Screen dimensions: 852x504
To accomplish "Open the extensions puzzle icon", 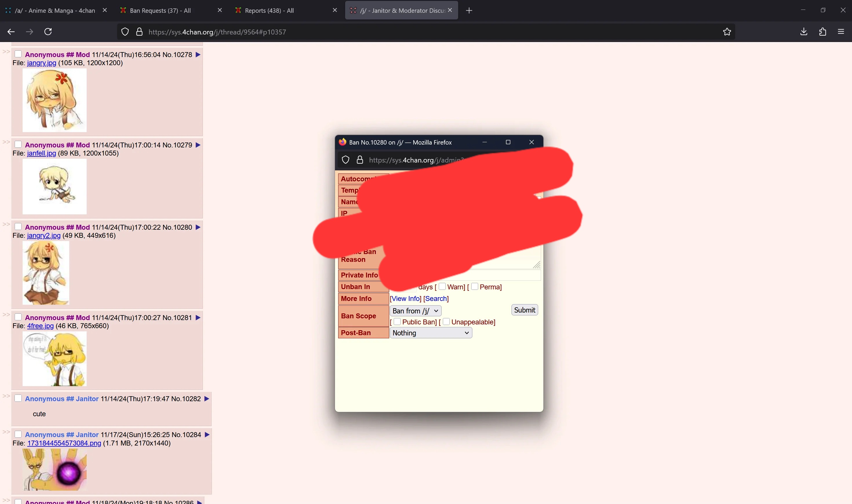I will tap(822, 32).
